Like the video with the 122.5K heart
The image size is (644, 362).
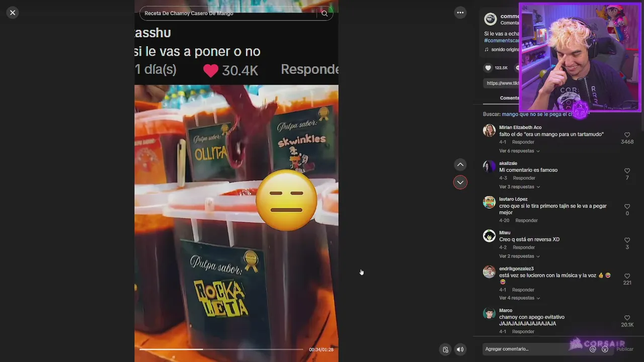[488, 68]
